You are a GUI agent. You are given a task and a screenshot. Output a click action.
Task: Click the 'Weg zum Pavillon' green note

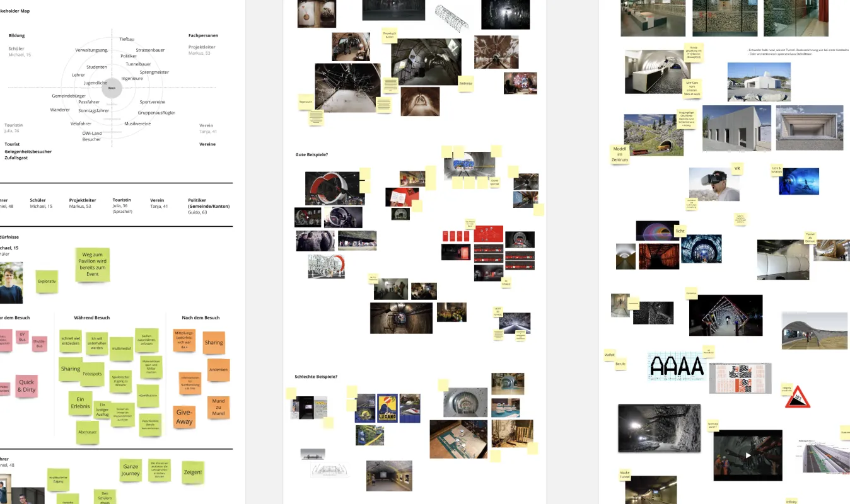point(93,265)
